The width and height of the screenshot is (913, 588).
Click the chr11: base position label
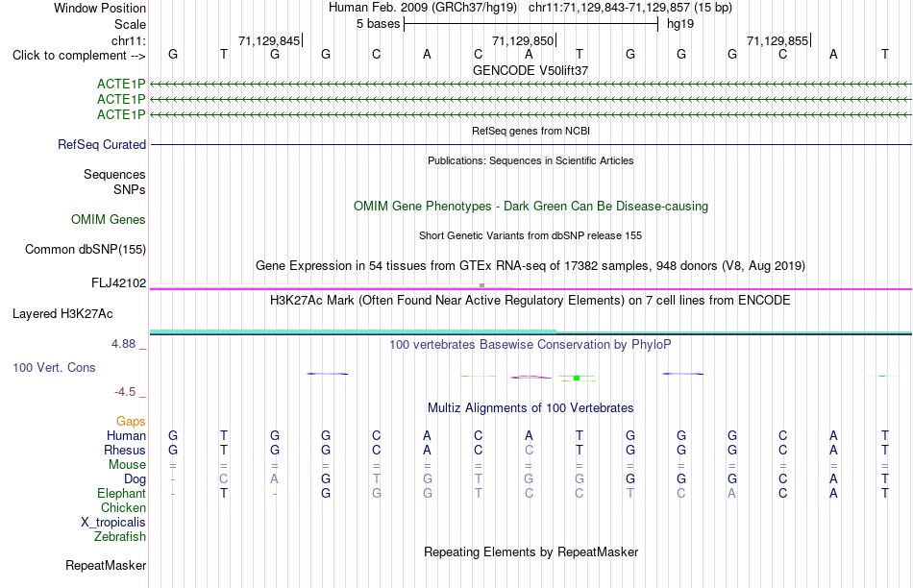tap(128, 40)
